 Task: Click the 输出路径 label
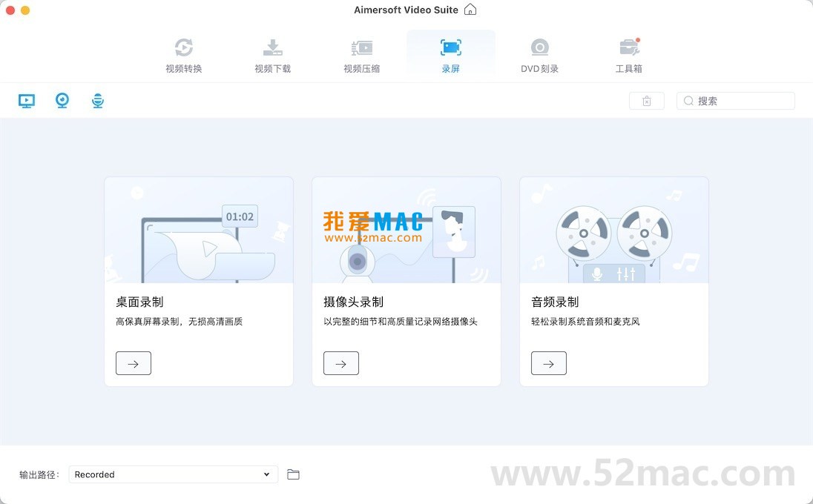click(x=39, y=475)
